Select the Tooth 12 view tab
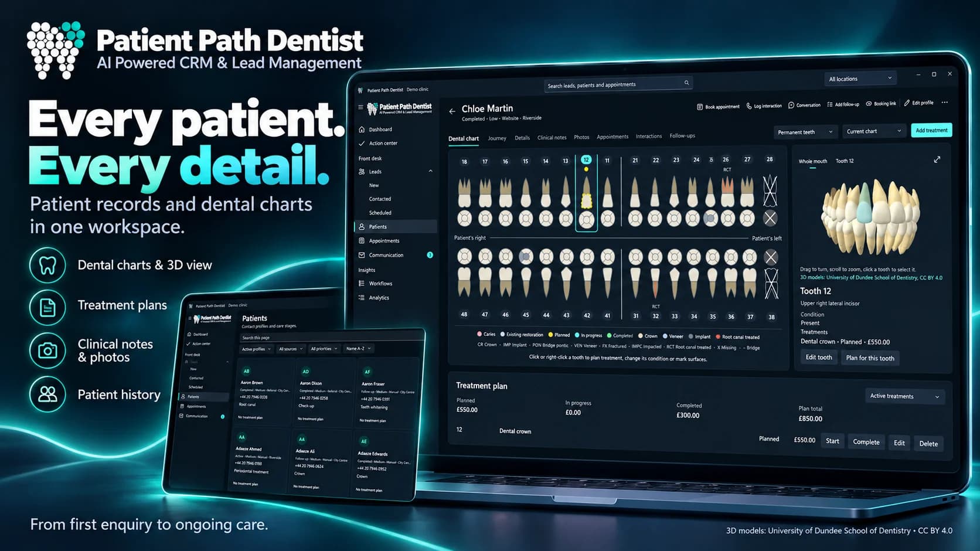The image size is (980, 551). point(845,161)
